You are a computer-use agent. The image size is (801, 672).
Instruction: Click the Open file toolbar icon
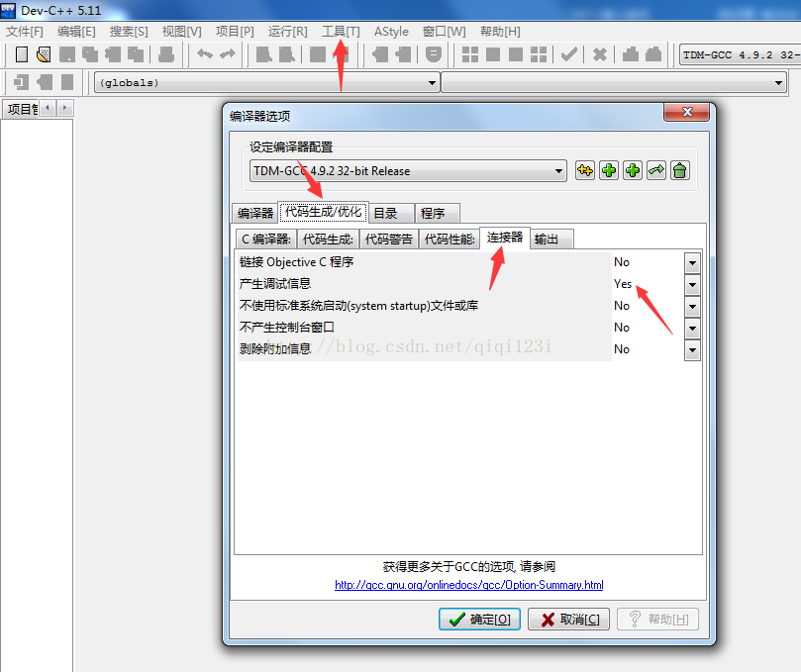(44, 54)
